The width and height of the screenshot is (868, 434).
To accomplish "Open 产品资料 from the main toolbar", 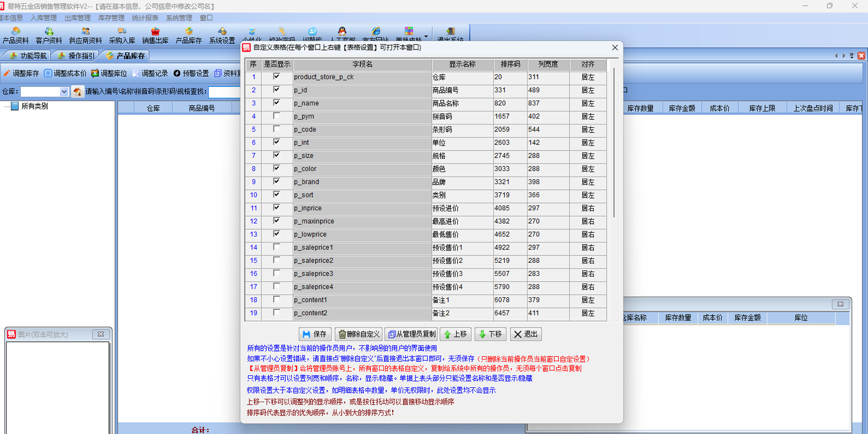I will [x=15, y=35].
